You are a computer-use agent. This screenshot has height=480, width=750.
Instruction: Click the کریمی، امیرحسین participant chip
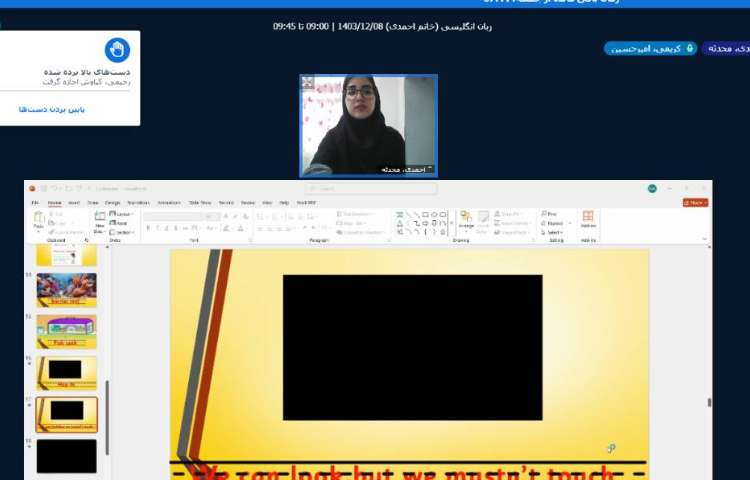point(650,48)
